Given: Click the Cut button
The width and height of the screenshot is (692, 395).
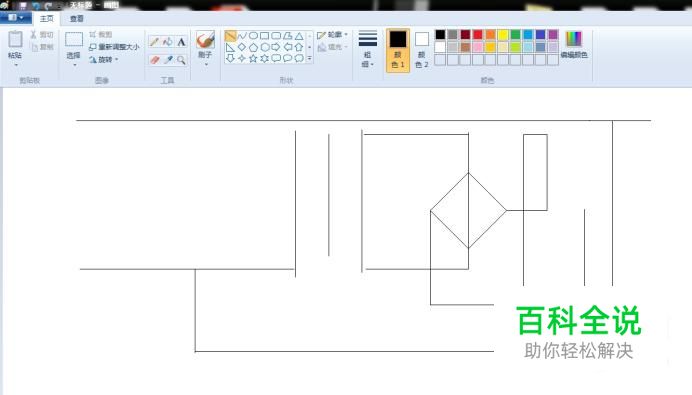Looking at the screenshot, I should (x=42, y=34).
